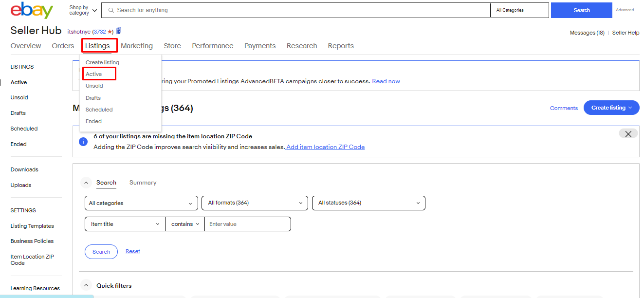Click the itshotnyc username link
This screenshot has height=298, width=644.
79,32
